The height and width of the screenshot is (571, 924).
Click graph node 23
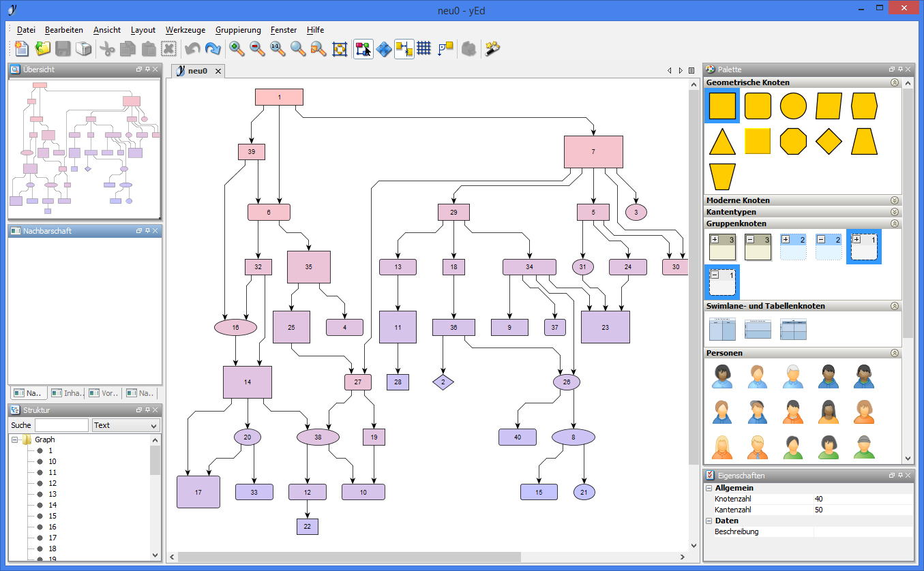click(605, 327)
